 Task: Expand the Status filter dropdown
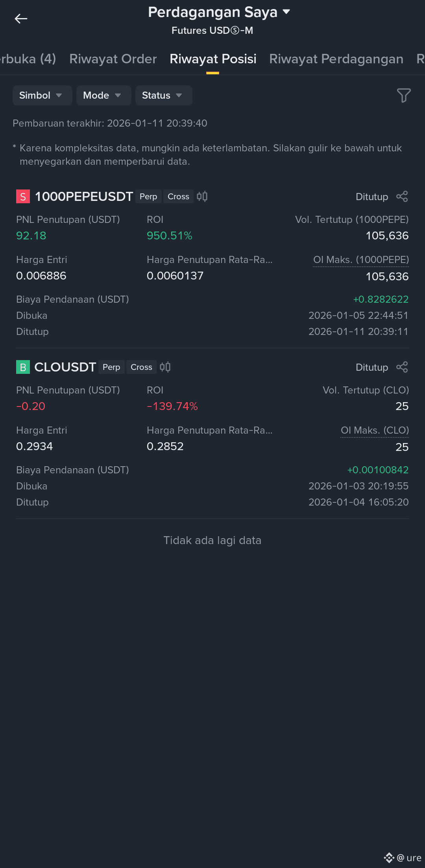[x=164, y=95]
